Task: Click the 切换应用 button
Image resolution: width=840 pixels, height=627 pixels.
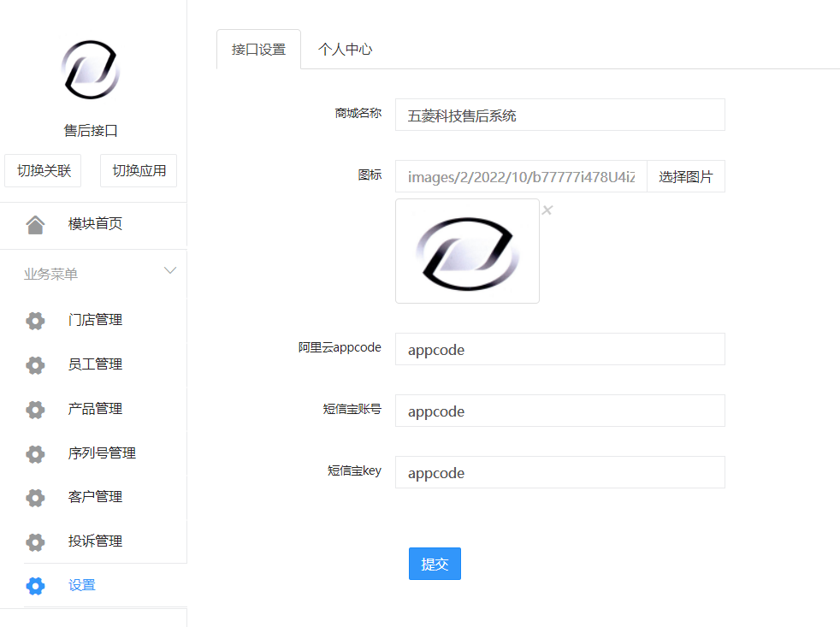Action: point(139,171)
